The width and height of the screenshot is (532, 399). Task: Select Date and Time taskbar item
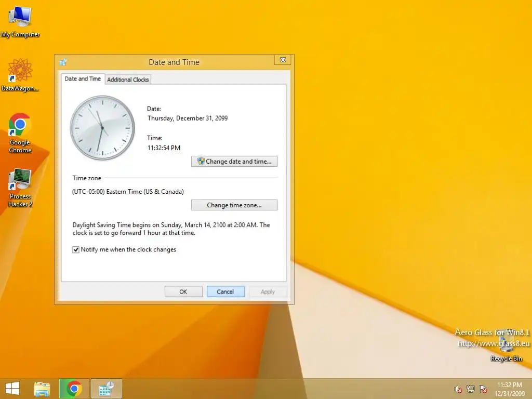coord(106,389)
